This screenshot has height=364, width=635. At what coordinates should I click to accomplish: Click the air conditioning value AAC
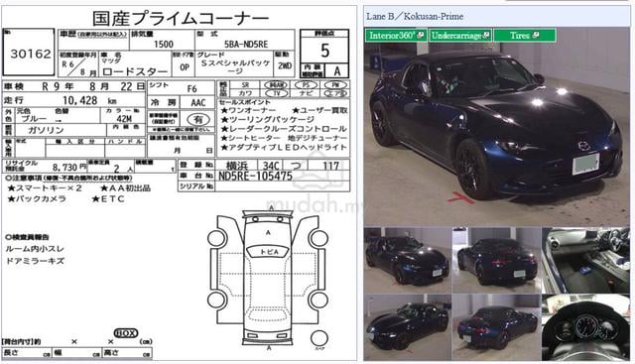[198, 103]
